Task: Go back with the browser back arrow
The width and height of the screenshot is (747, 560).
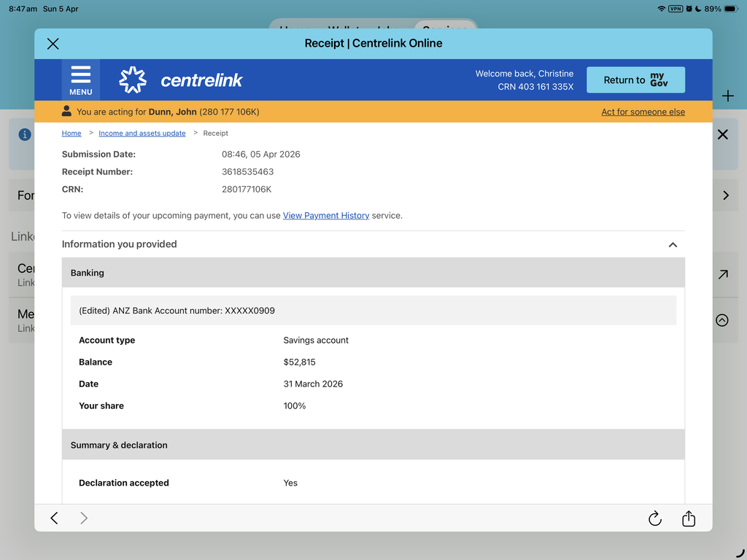Action: tap(54, 518)
